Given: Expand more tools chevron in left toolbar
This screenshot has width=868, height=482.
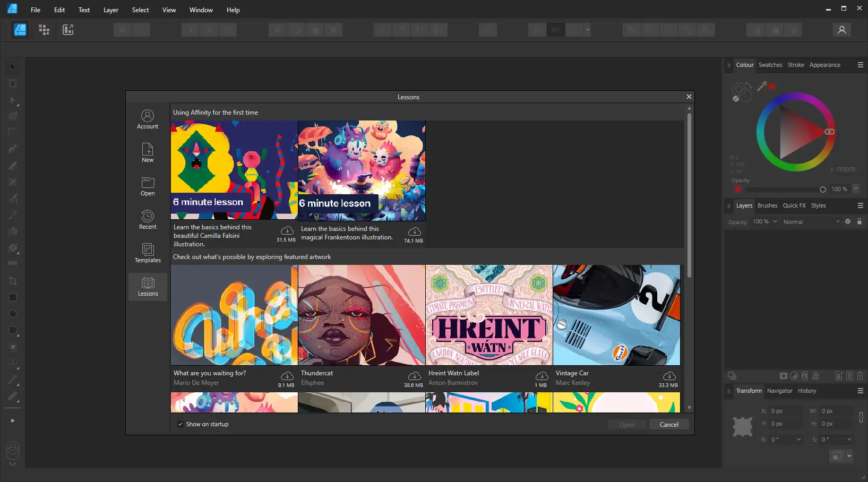Looking at the screenshot, I should 13,421.
